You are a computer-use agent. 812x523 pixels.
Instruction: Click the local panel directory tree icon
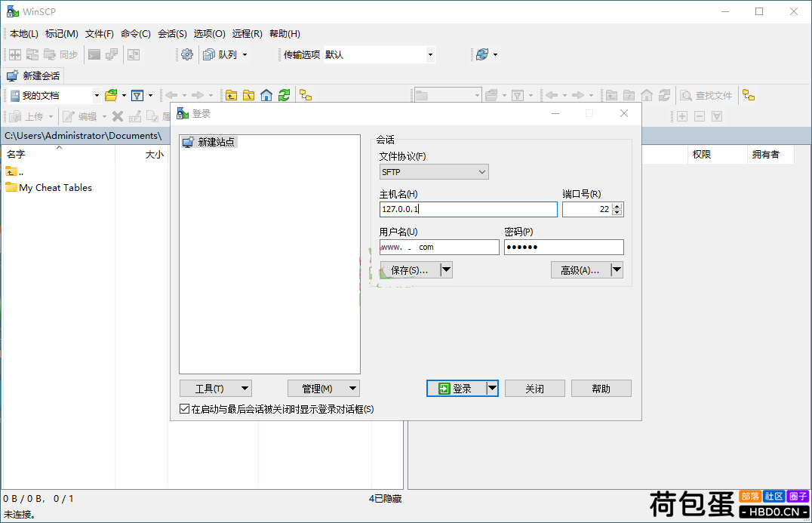coord(306,95)
